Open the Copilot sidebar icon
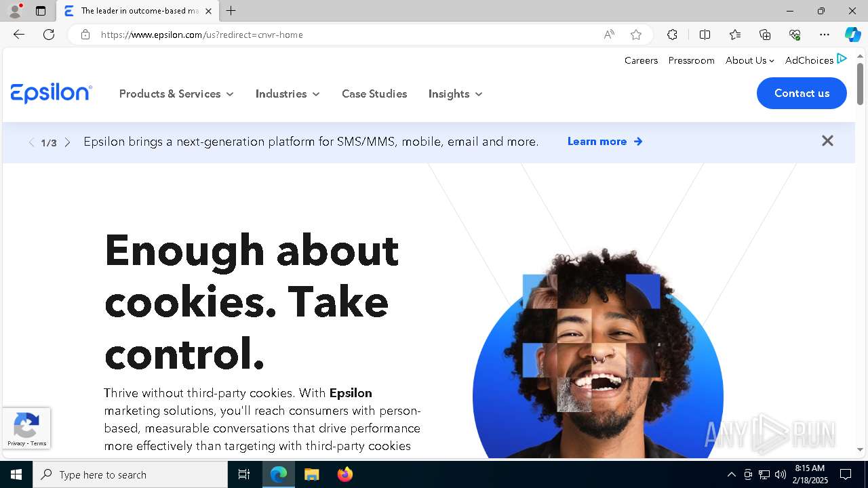This screenshot has height=488, width=868. 852,35
